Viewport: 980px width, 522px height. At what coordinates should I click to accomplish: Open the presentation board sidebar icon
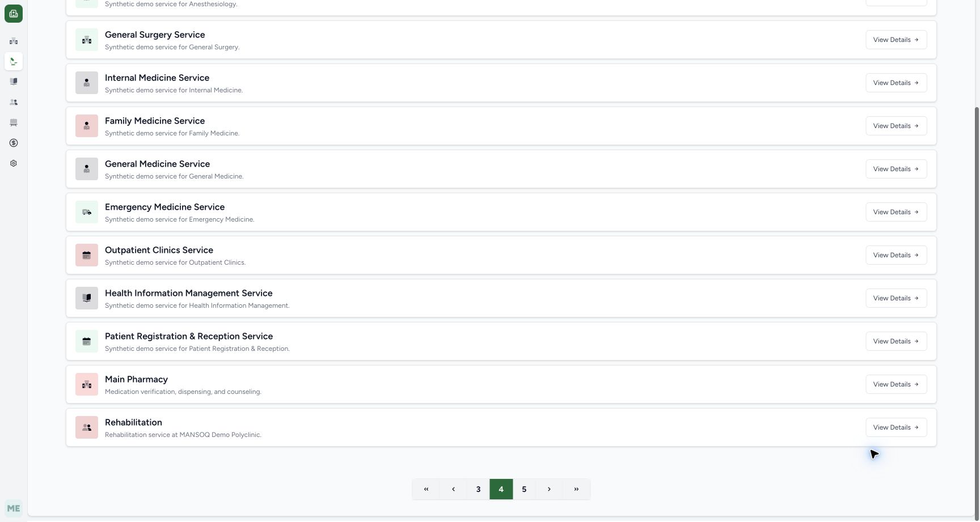(x=14, y=122)
